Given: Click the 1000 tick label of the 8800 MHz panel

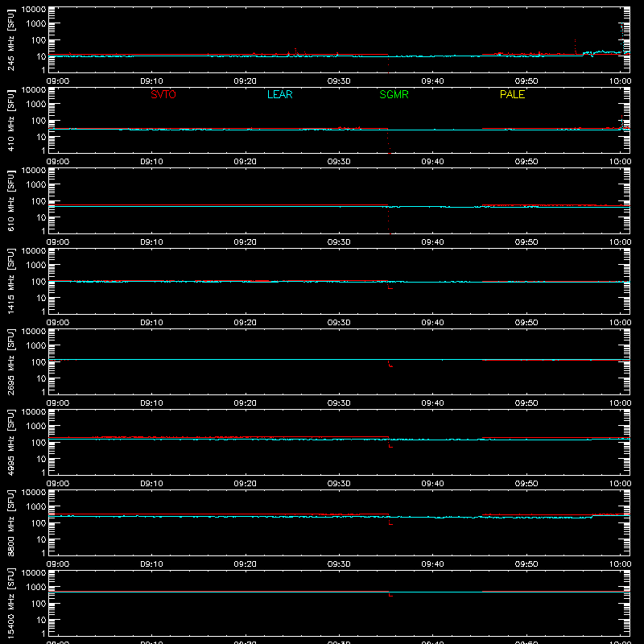Looking at the screenshot, I should 36,507.
